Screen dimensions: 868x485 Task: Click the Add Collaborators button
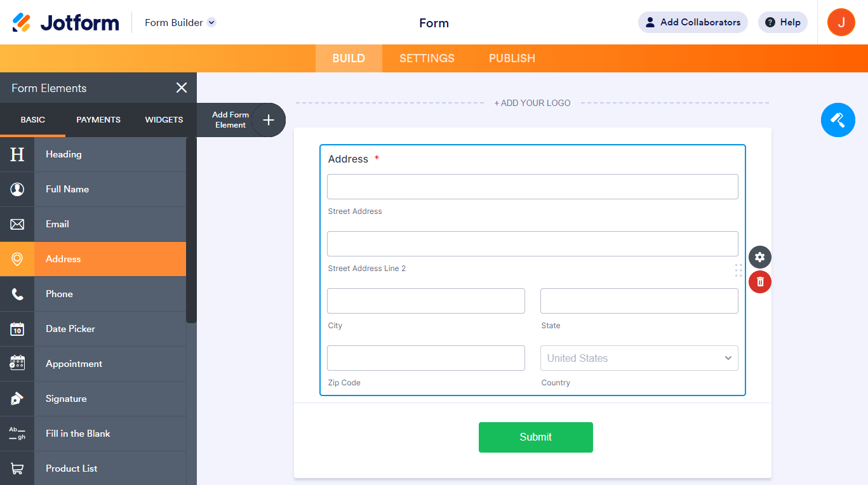coord(693,22)
